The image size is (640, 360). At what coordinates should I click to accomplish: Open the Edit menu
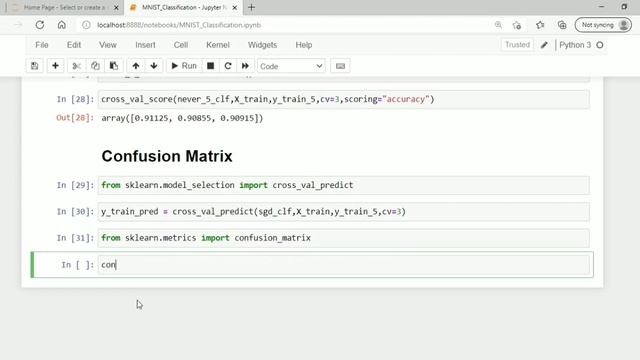click(x=74, y=45)
